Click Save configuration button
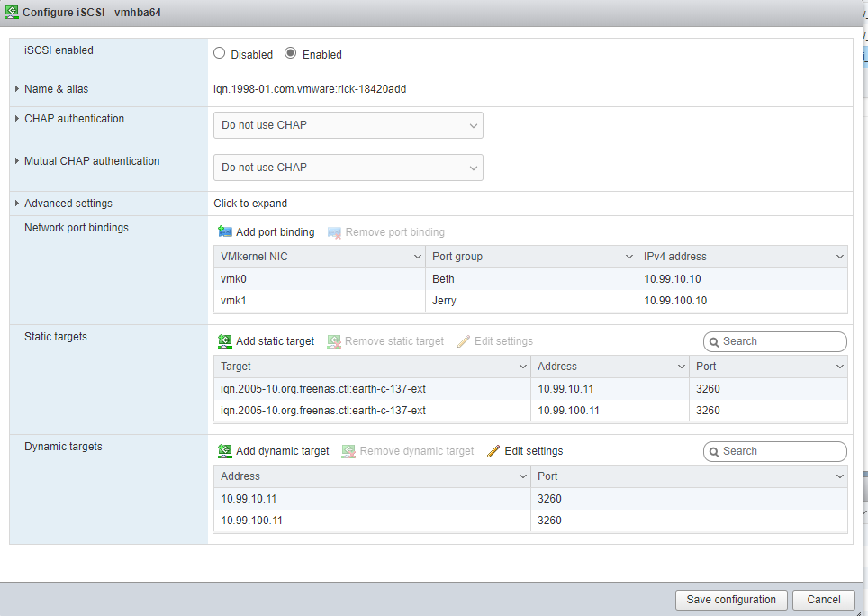 pyautogui.click(x=731, y=600)
